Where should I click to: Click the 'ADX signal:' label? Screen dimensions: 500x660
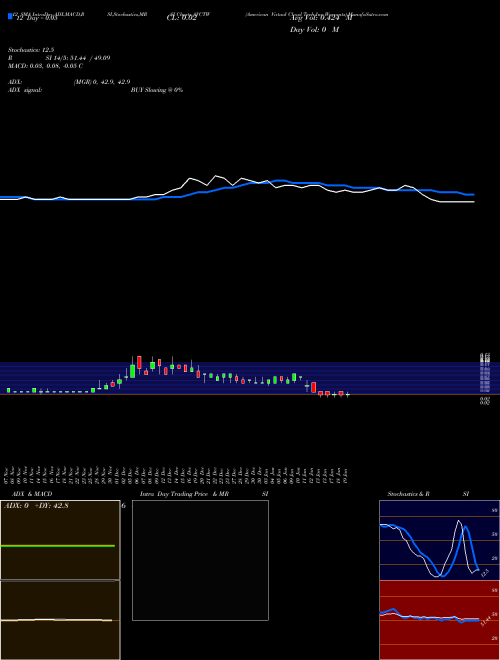[25, 90]
